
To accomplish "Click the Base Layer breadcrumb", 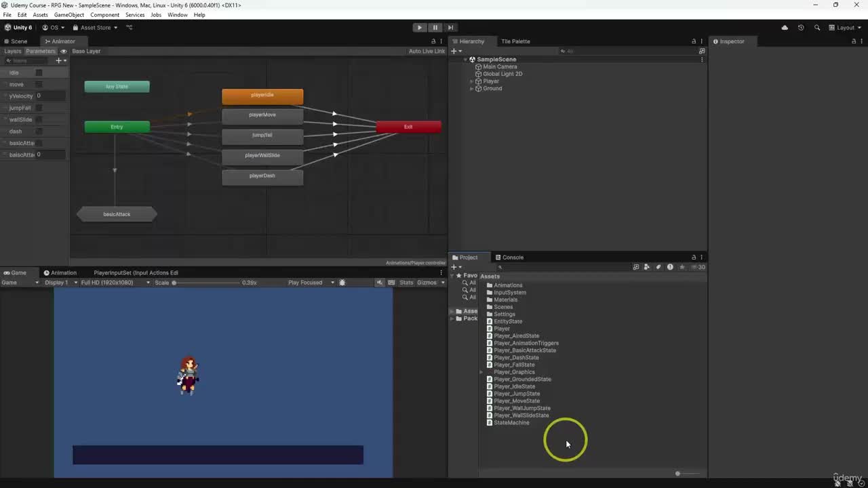I will pos(86,52).
